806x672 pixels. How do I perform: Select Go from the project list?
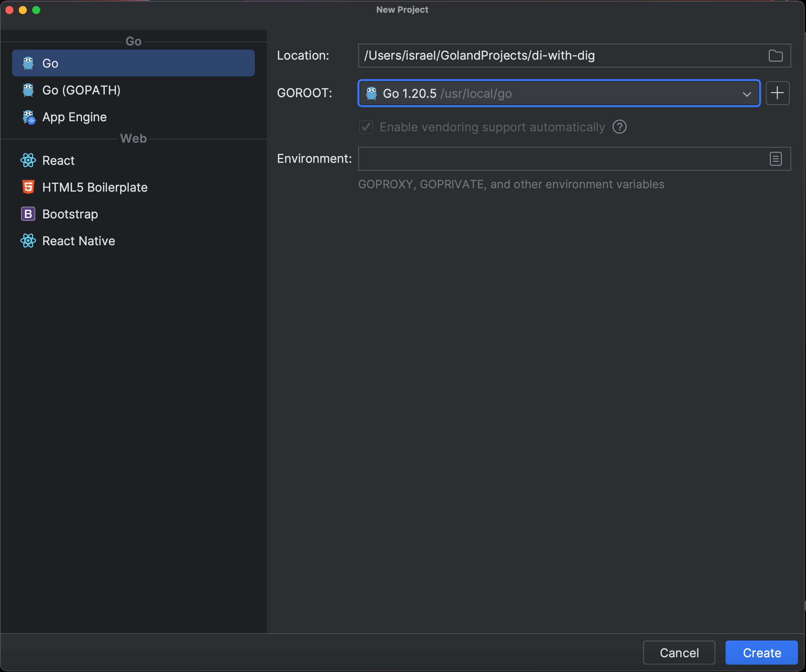coord(133,63)
